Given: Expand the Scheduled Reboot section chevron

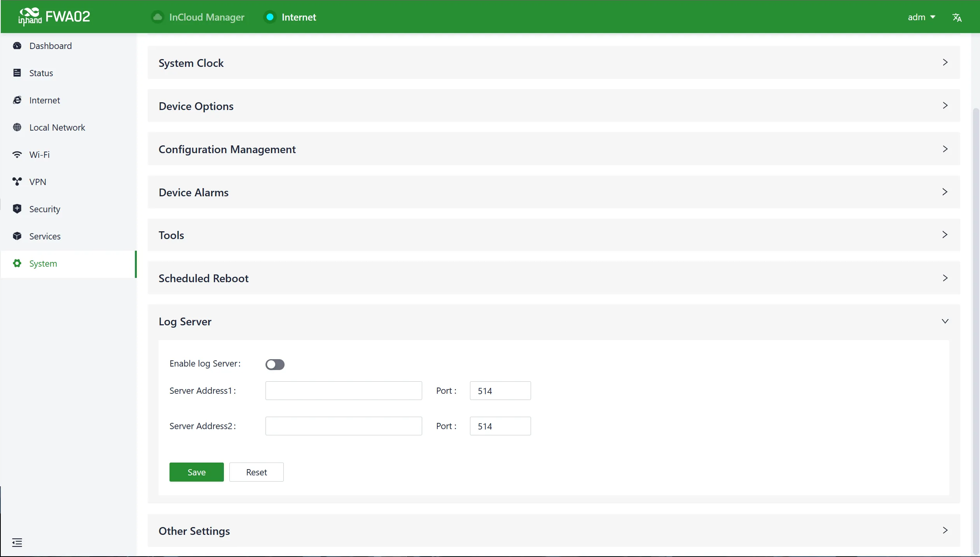Looking at the screenshot, I should [945, 278].
